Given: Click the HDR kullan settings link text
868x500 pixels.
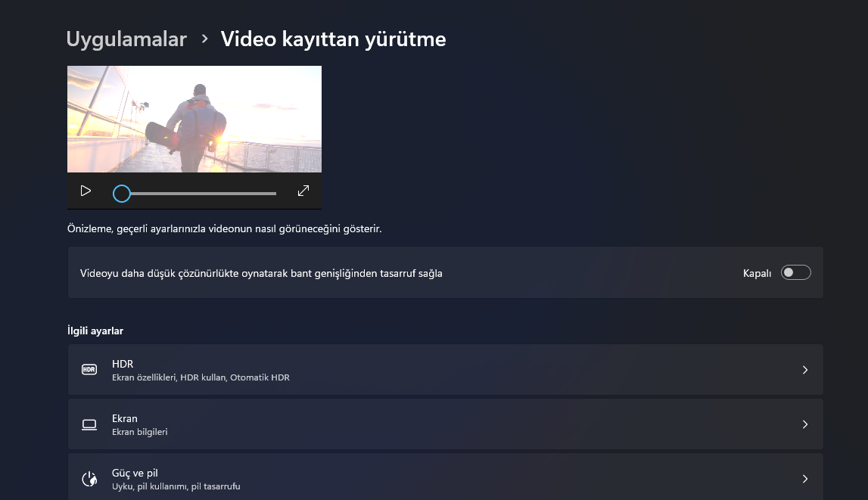Looking at the screenshot, I should pyautogui.click(x=201, y=377).
